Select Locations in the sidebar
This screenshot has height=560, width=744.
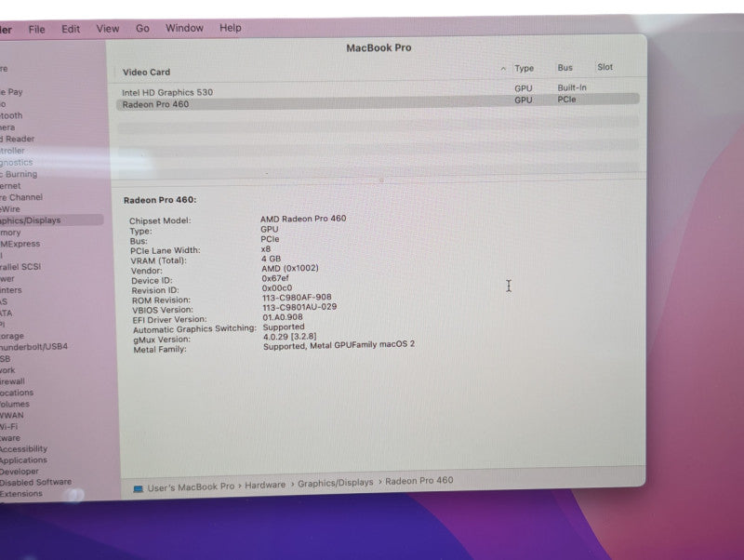tap(17, 393)
